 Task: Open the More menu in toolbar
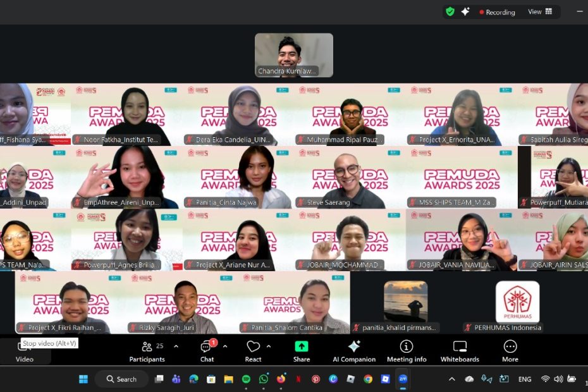point(510,351)
